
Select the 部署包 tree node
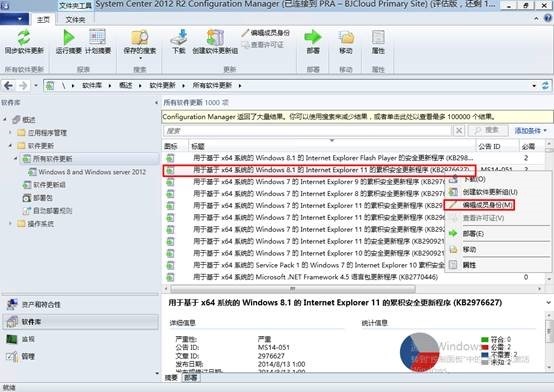pyautogui.click(x=38, y=198)
